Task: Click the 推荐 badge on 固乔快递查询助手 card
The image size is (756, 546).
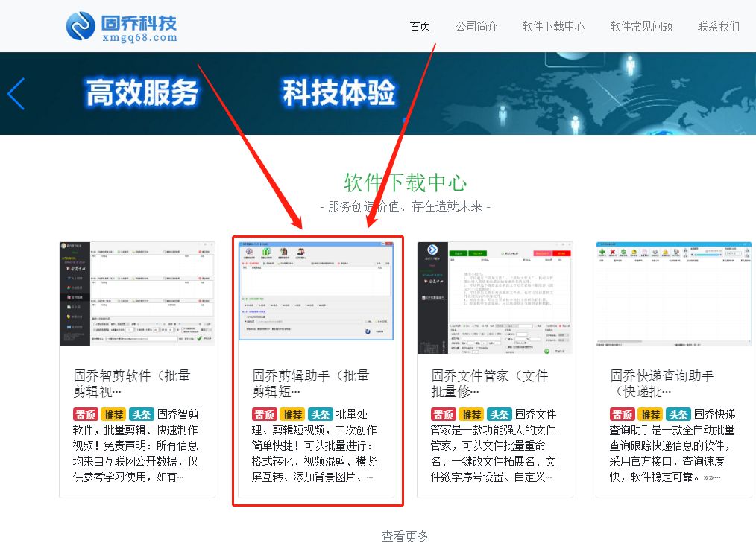Action: tap(650, 414)
